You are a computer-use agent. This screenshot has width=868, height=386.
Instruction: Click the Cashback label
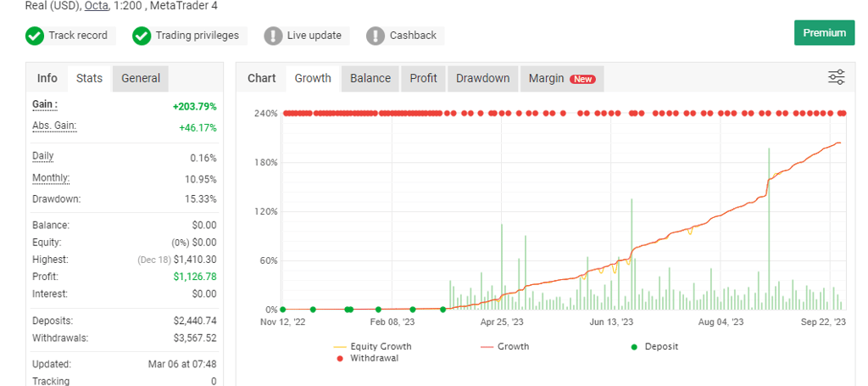point(413,36)
